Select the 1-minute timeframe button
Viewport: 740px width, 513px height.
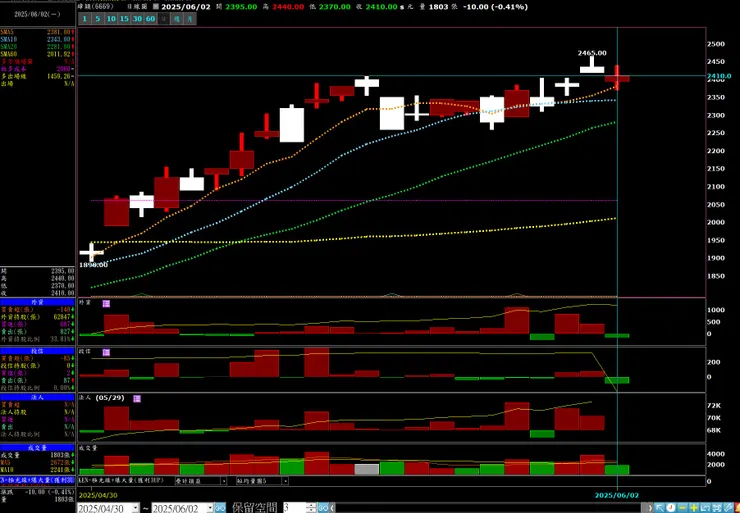pos(84,18)
